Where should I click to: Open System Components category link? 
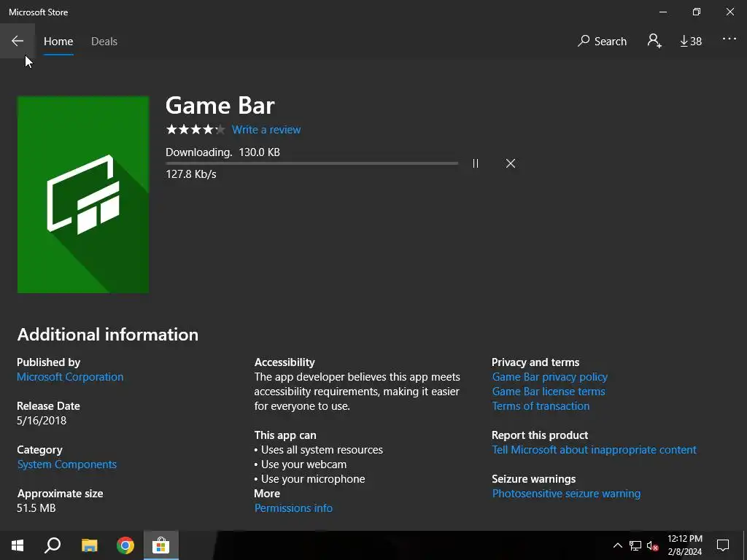click(x=66, y=464)
